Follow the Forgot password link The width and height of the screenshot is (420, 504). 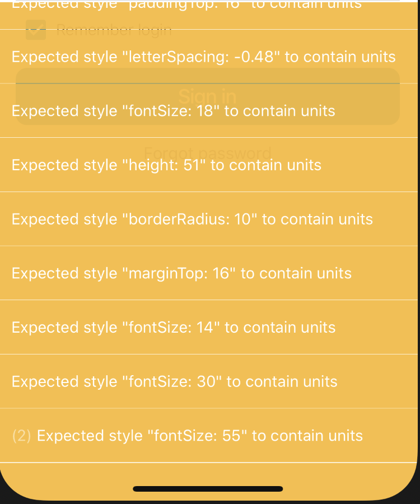click(x=208, y=153)
